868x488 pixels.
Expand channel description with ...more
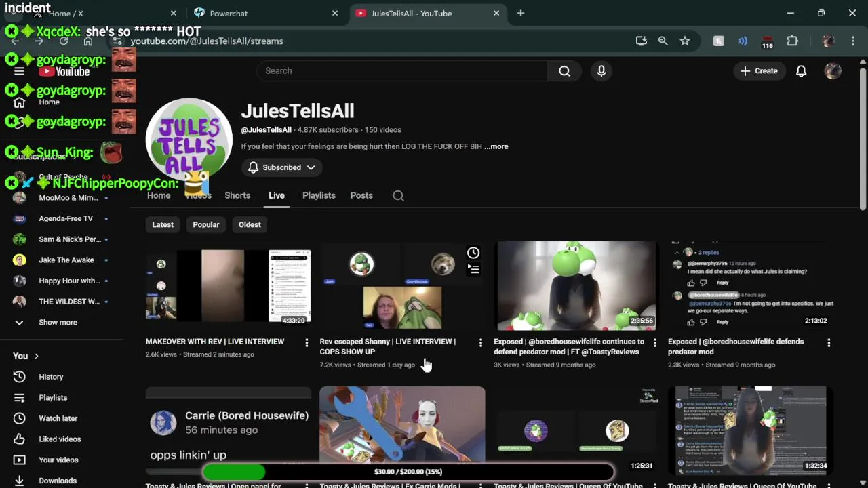496,146
